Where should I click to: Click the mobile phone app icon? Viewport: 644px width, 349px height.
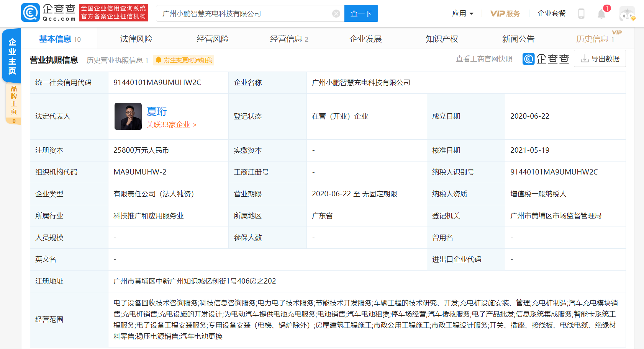tap(582, 13)
